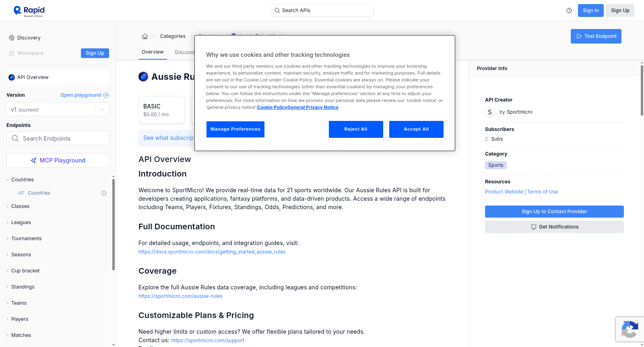
Task: Click the Workspace star icon
Action: click(12, 53)
